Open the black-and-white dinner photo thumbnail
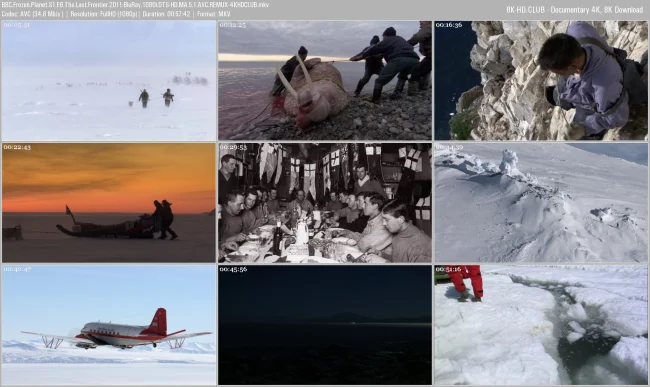The image size is (650, 387). coord(325,203)
